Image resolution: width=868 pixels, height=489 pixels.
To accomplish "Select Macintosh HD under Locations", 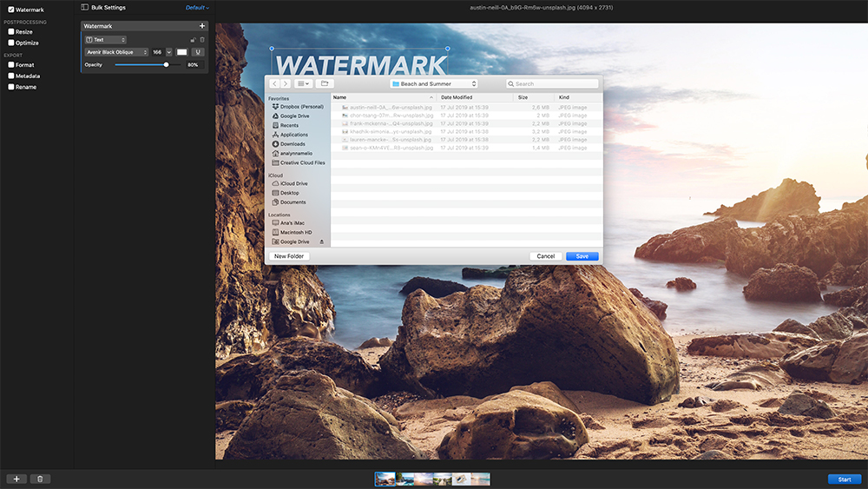I will click(x=293, y=232).
